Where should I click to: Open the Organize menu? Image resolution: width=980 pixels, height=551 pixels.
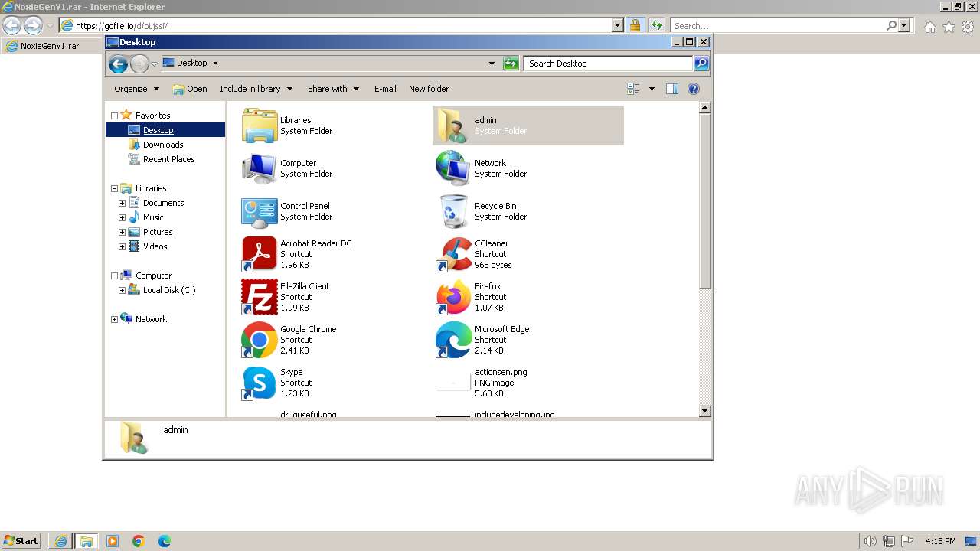coord(136,89)
